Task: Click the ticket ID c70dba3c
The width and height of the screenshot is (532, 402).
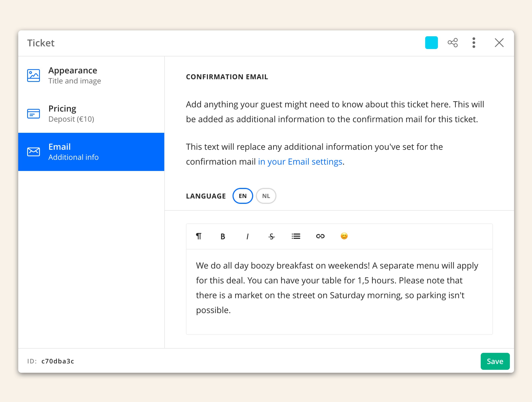Action: [x=58, y=361]
